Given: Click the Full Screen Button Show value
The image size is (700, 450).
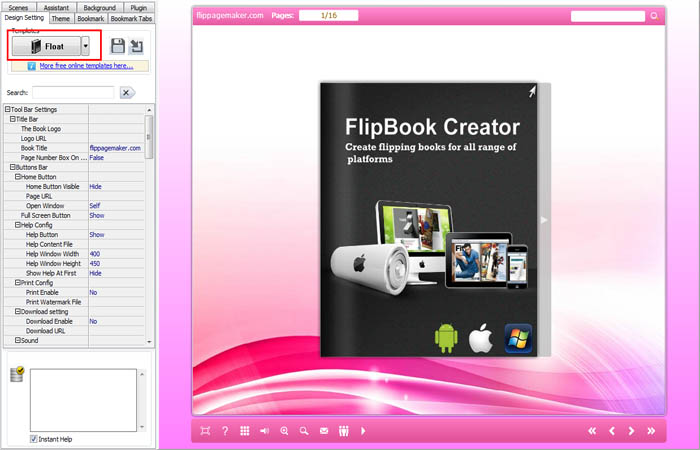Looking at the screenshot, I should (97, 215).
